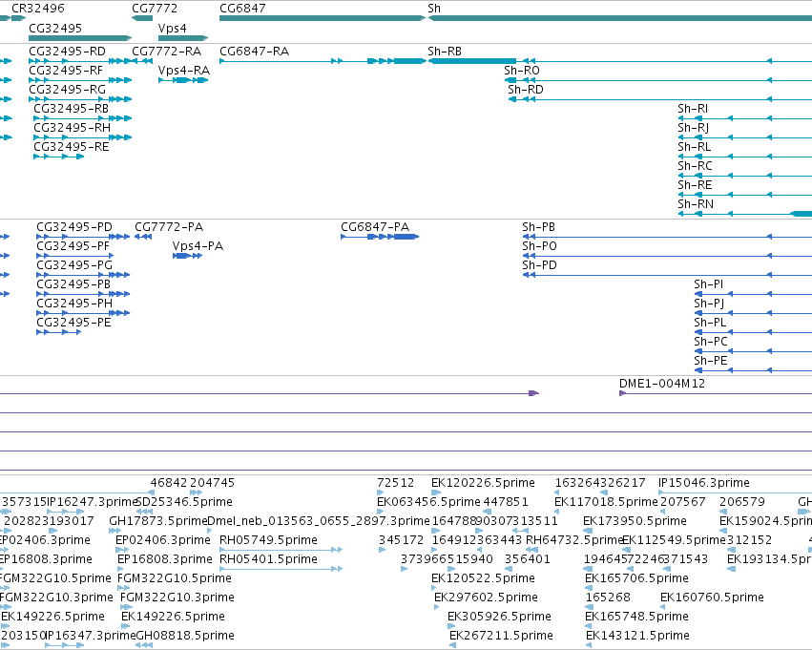
Task: Click transcript CG7772-RA label
Action: (167, 52)
